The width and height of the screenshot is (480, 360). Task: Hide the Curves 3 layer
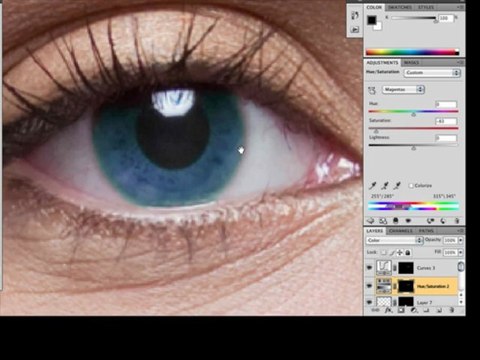(x=369, y=268)
